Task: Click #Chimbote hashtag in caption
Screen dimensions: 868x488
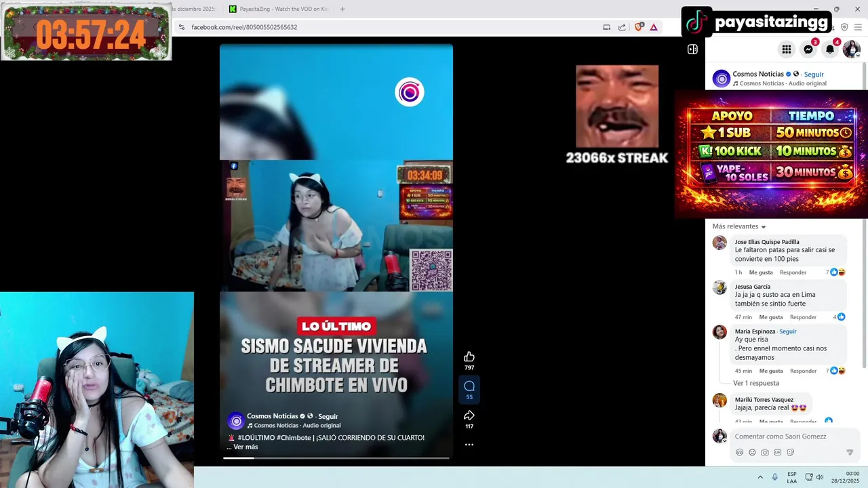Action: pos(294,438)
